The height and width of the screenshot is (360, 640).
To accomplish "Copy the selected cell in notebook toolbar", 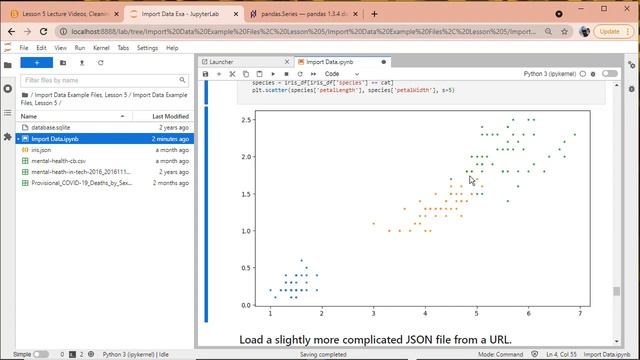I will coord(246,74).
